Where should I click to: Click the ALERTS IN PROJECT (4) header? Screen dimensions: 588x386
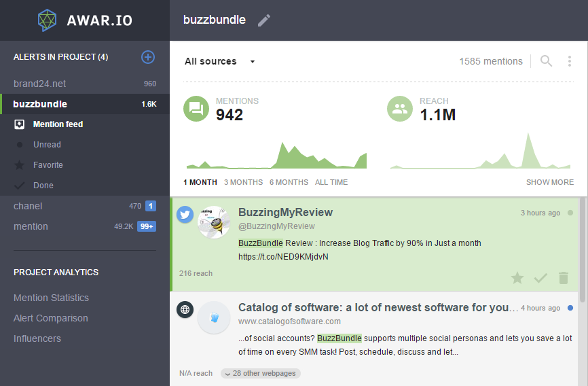tap(60, 57)
